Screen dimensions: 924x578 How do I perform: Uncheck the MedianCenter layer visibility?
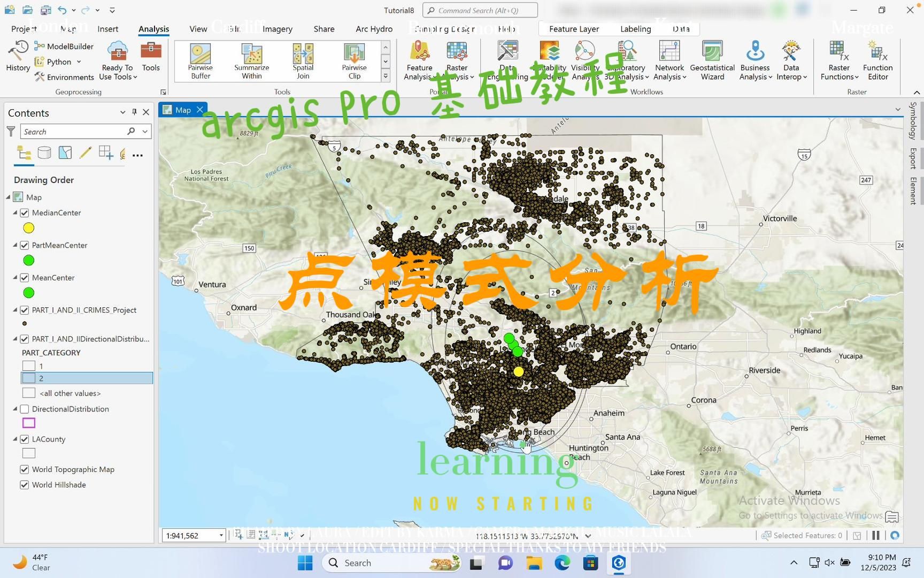click(25, 212)
